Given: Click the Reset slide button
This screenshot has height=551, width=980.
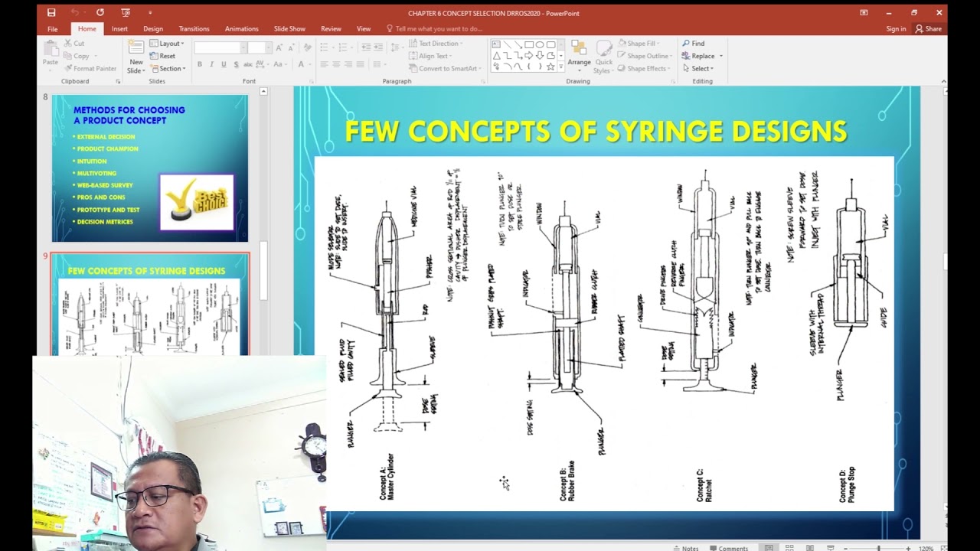Looking at the screenshot, I should pyautogui.click(x=162, y=56).
